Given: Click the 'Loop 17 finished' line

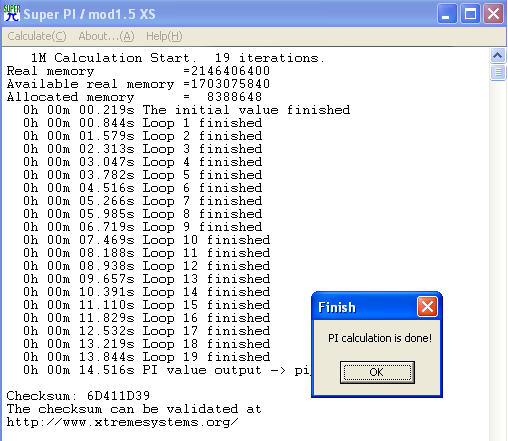Looking at the screenshot, I should (146, 331).
